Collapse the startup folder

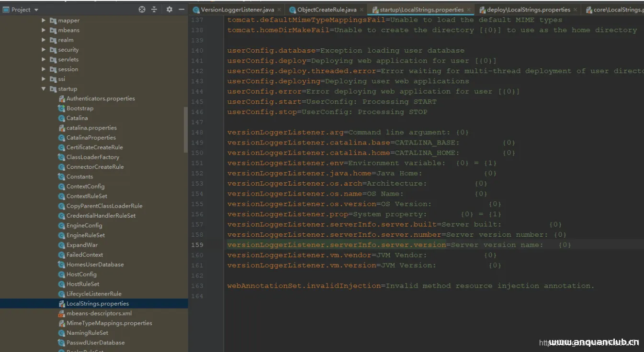(44, 89)
